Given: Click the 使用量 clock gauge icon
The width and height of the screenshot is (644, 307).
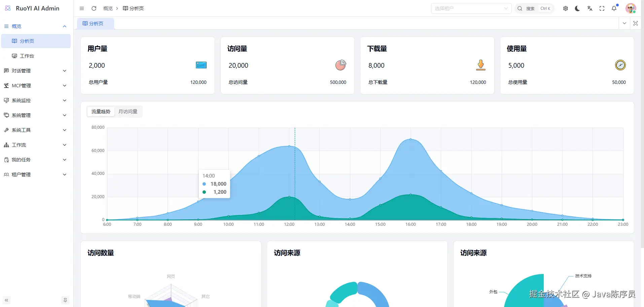Looking at the screenshot, I should (x=620, y=65).
